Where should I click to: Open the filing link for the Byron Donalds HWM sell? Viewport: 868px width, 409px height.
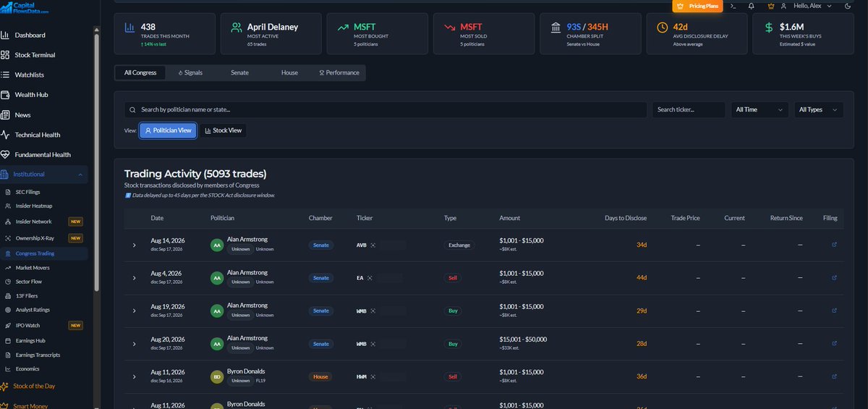(834, 376)
